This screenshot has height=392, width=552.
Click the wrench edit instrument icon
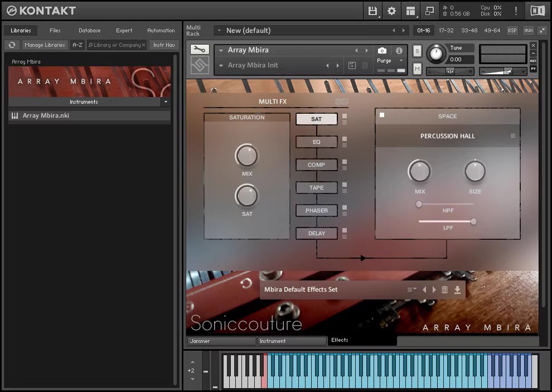point(199,49)
